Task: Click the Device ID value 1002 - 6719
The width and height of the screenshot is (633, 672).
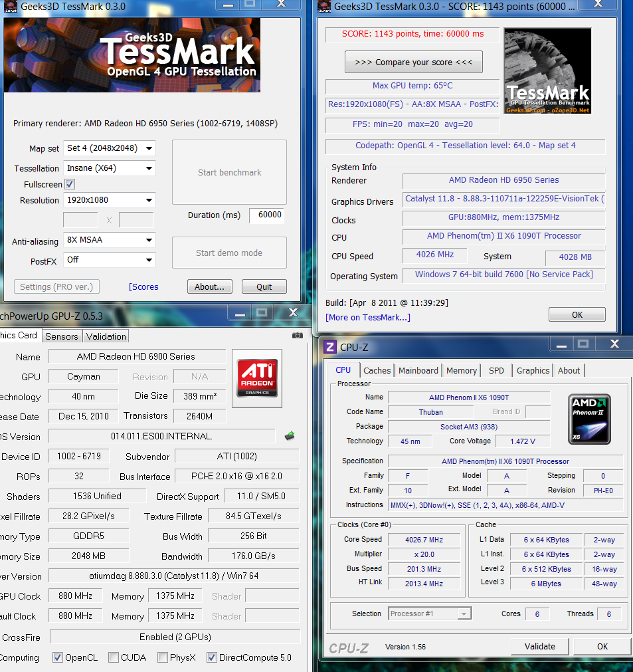Action: point(79,456)
